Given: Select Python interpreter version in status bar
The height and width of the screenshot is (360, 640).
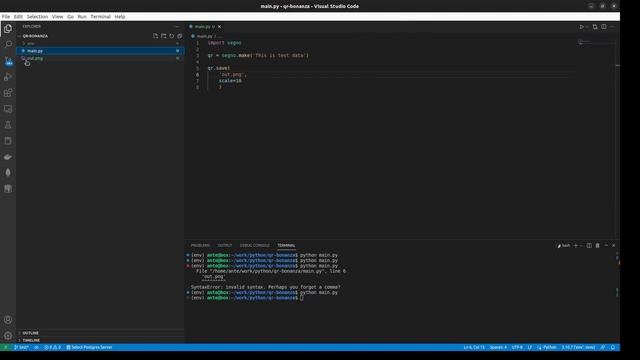Looking at the screenshot, I should [578, 347].
